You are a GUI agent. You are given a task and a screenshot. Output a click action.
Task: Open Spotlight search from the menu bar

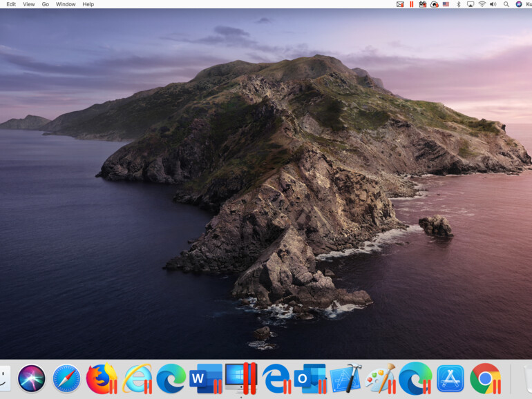(x=506, y=4)
